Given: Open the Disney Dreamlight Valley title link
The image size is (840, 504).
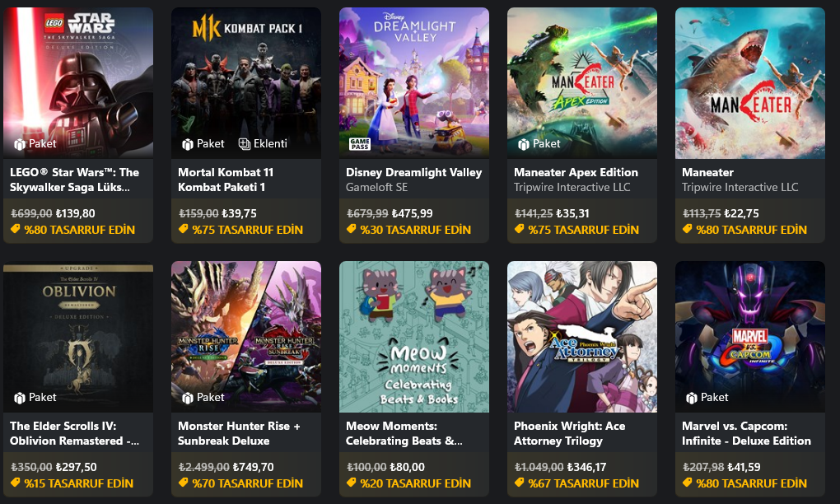Looking at the screenshot, I should [414, 172].
